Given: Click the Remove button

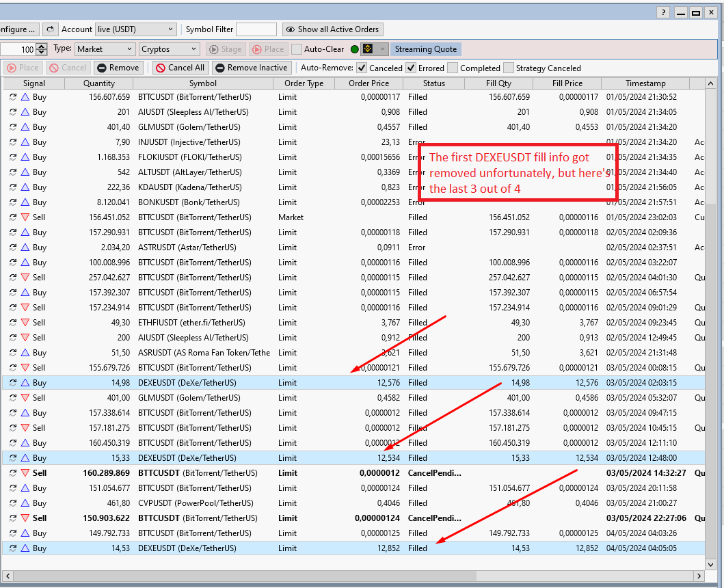Looking at the screenshot, I should [x=119, y=68].
